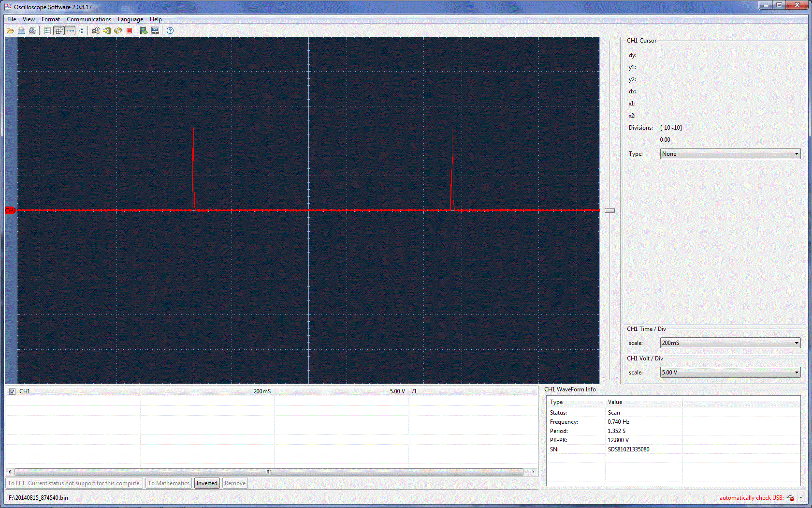Click the monitor screen capture icon
The height and width of the screenshot is (508, 812).
point(155,30)
